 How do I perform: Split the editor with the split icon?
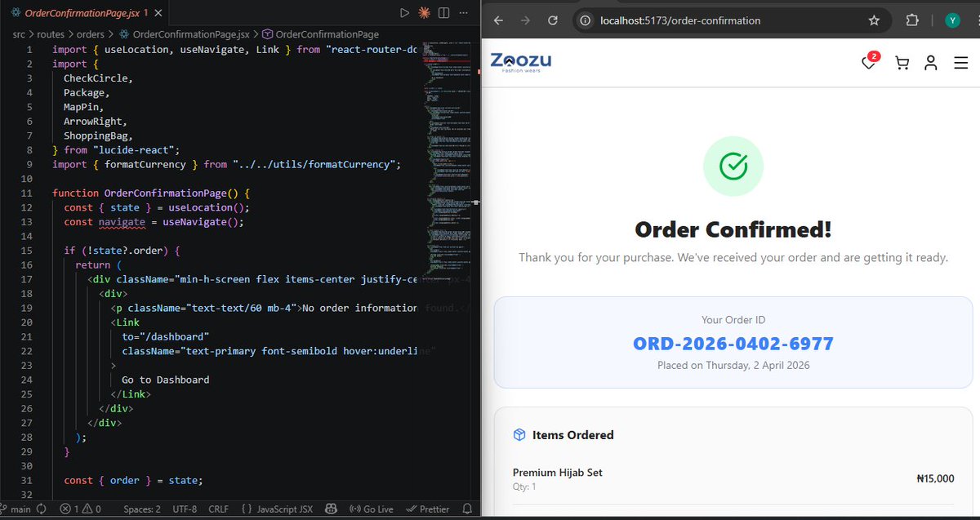[443, 13]
